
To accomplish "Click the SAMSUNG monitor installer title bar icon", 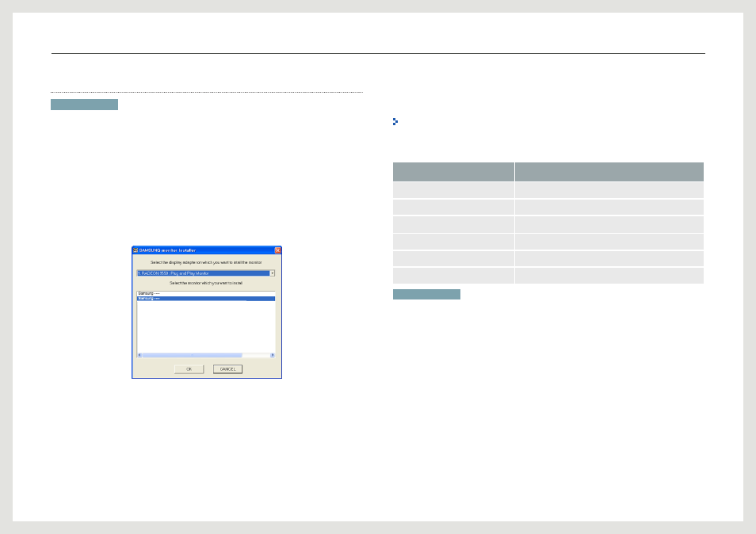I will tap(136, 250).
